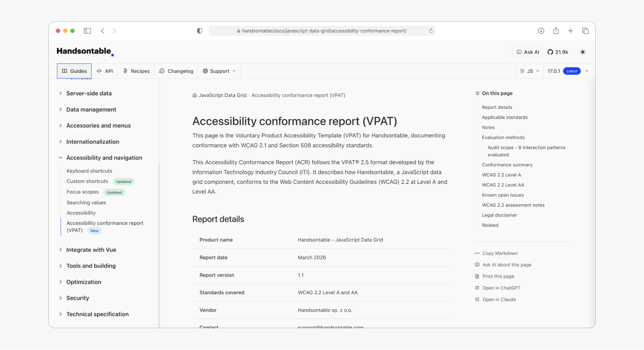Toggle dark mode with the sun icon
The image size is (644, 350).
(583, 52)
